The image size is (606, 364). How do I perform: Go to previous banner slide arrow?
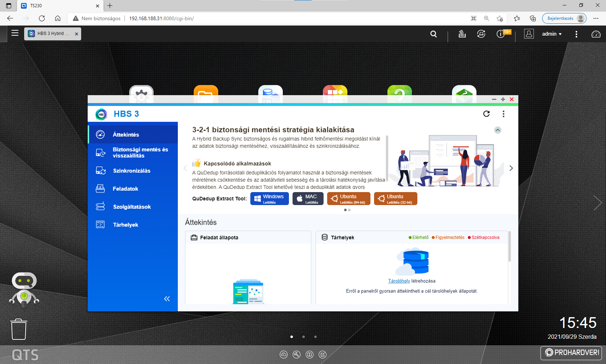tap(185, 168)
